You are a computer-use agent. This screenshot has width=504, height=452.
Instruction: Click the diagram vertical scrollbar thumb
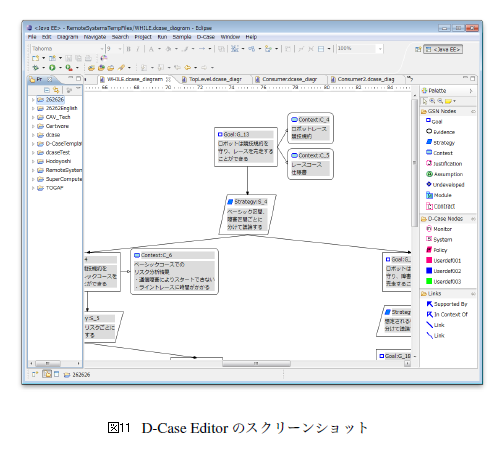tap(414, 163)
